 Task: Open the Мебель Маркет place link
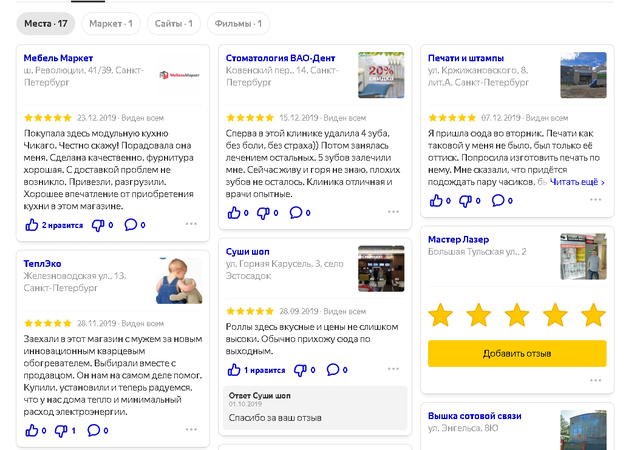click(x=58, y=58)
